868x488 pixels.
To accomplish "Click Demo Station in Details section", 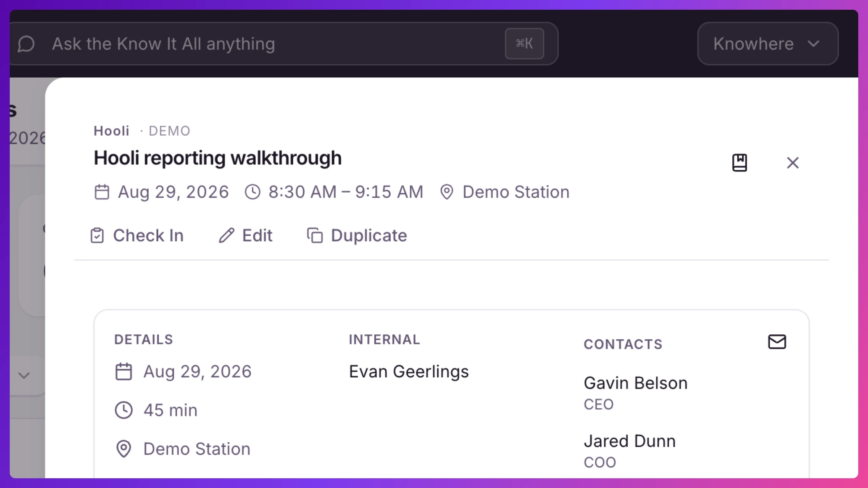I will coord(197,449).
